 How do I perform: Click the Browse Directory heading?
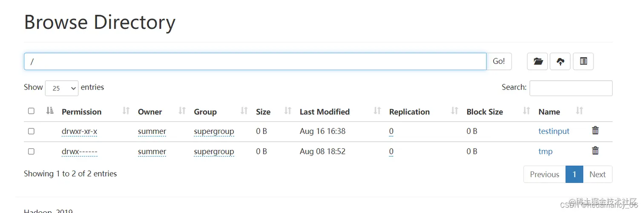[100, 22]
